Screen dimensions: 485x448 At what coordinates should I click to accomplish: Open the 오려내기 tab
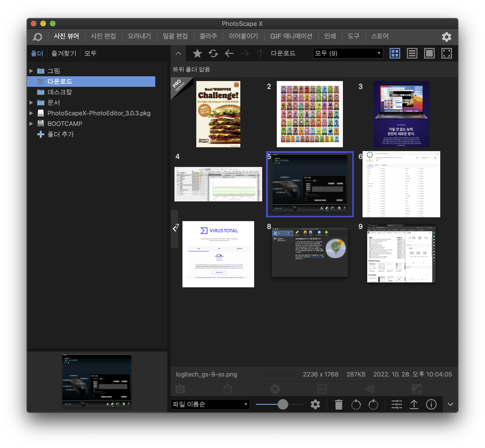coord(139,36)
